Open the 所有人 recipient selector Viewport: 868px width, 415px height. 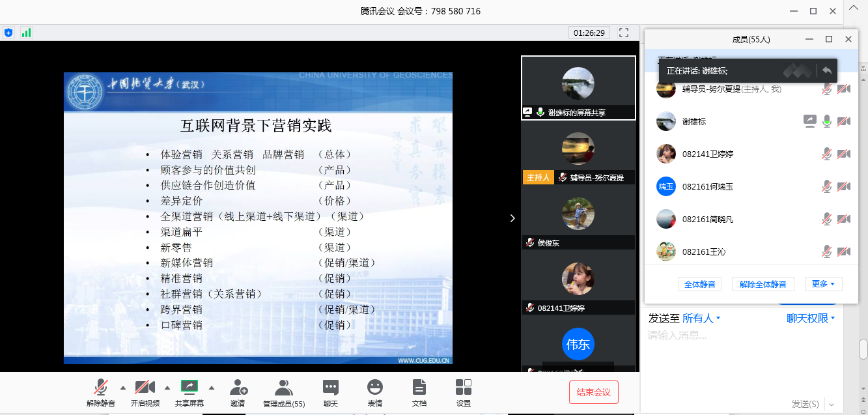pos(701,319)
